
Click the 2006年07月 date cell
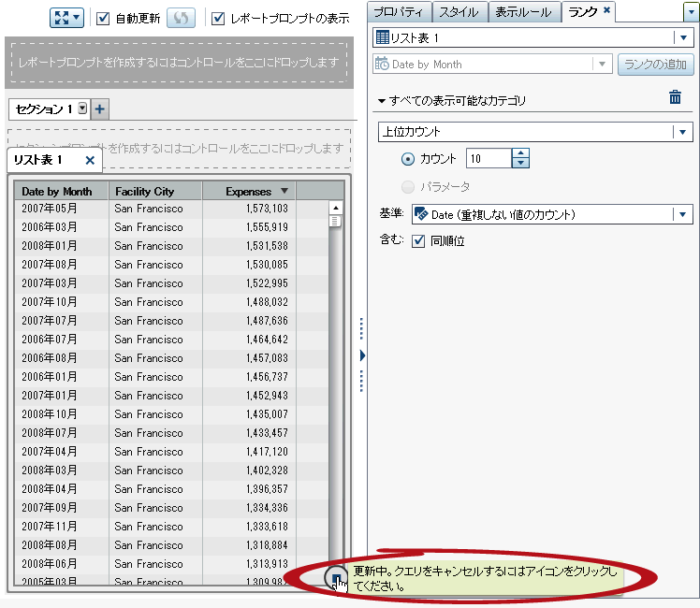point(49,340)
